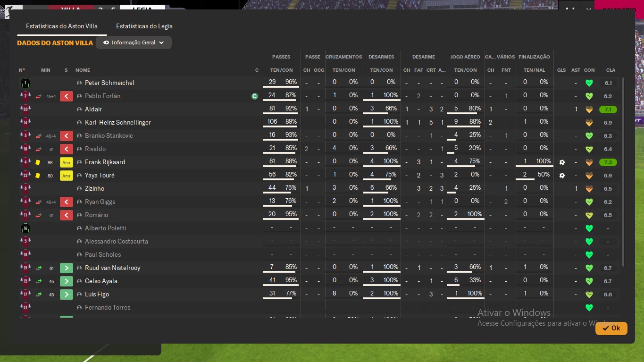The height and width of the screenshot is (362, 644).
Task: Switch to Estatísticas do Legia tab
Action: (144, 26)
